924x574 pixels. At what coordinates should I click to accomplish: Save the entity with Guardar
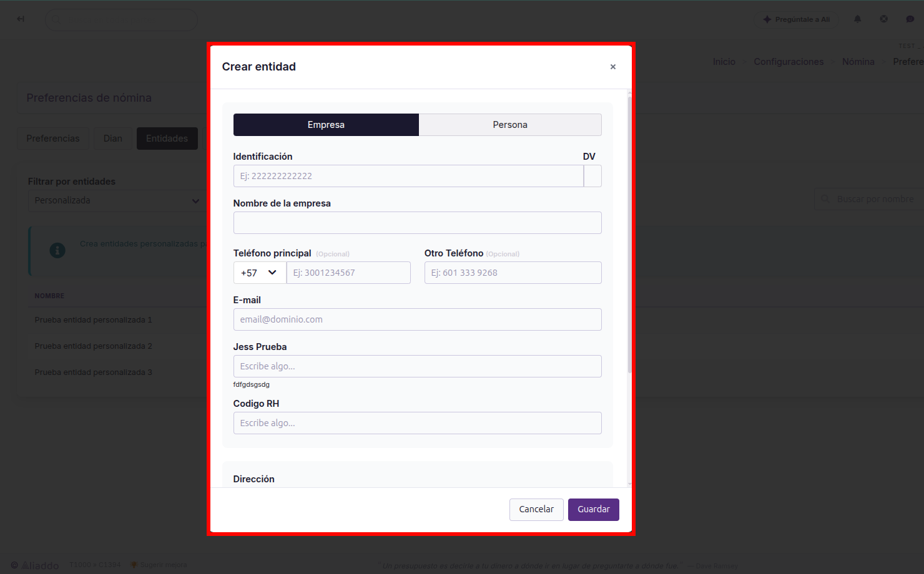coord(594,510)
